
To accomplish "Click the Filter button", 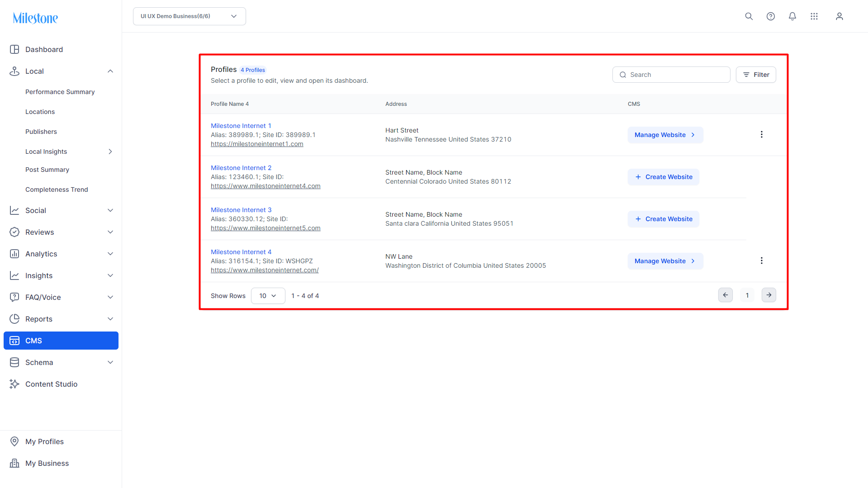I will click(x=756, y=75).
